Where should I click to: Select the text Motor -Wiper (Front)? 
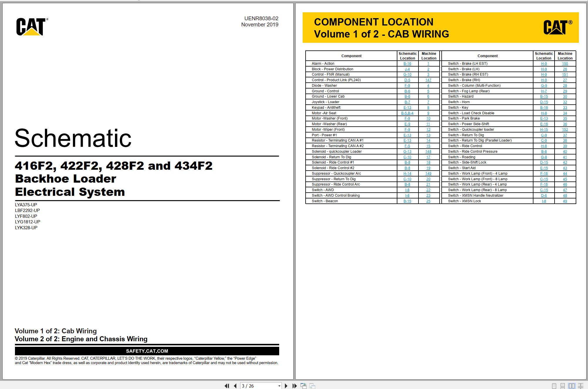coord(328,130)
